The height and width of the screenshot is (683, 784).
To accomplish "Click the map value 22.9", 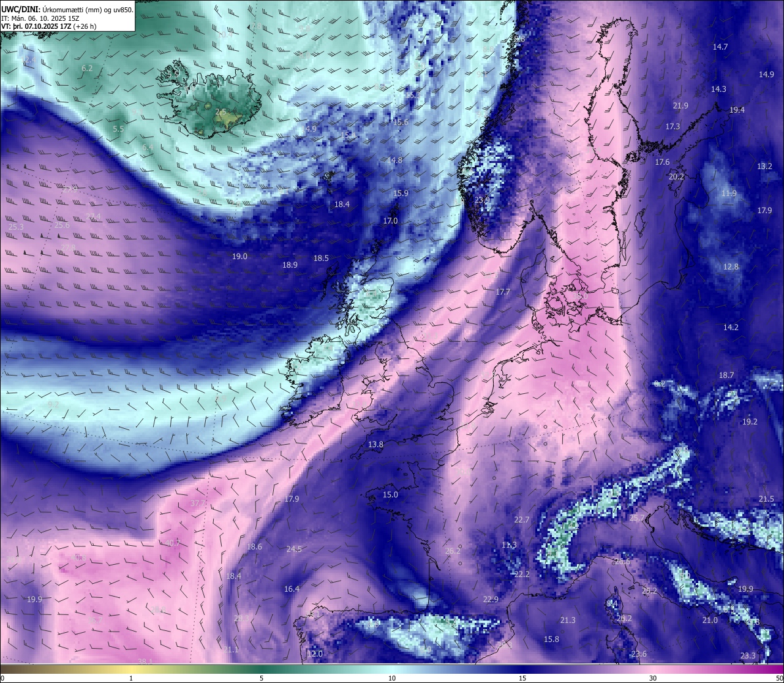I will pyautogui.click(x=491, y=599).
